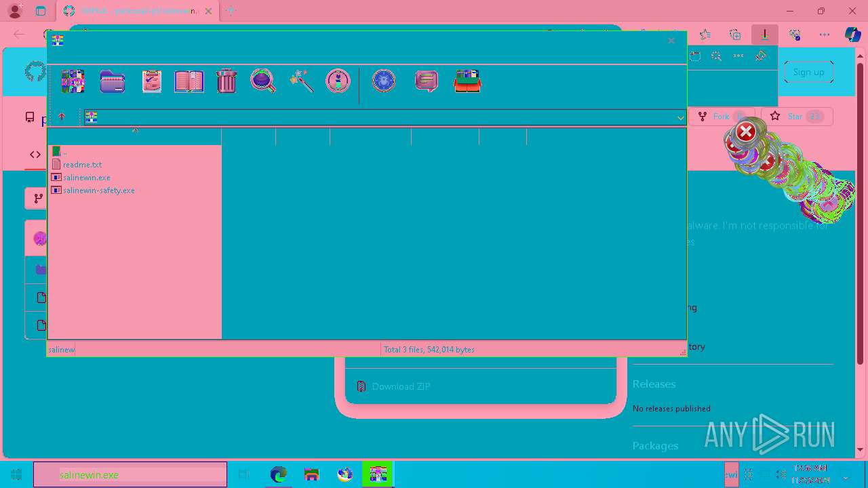Viewport: 868px width, 488px height.
Task: Open Edge favorites star icon
Action: pyautogui.click(x=705, y=35)
